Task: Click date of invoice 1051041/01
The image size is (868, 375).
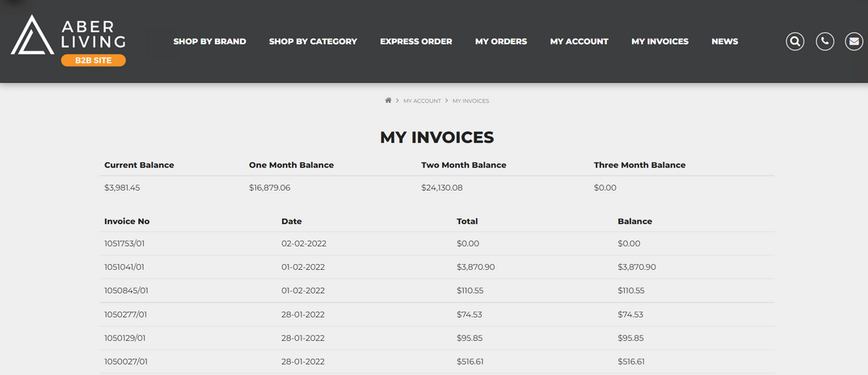Action: (303, 267)
